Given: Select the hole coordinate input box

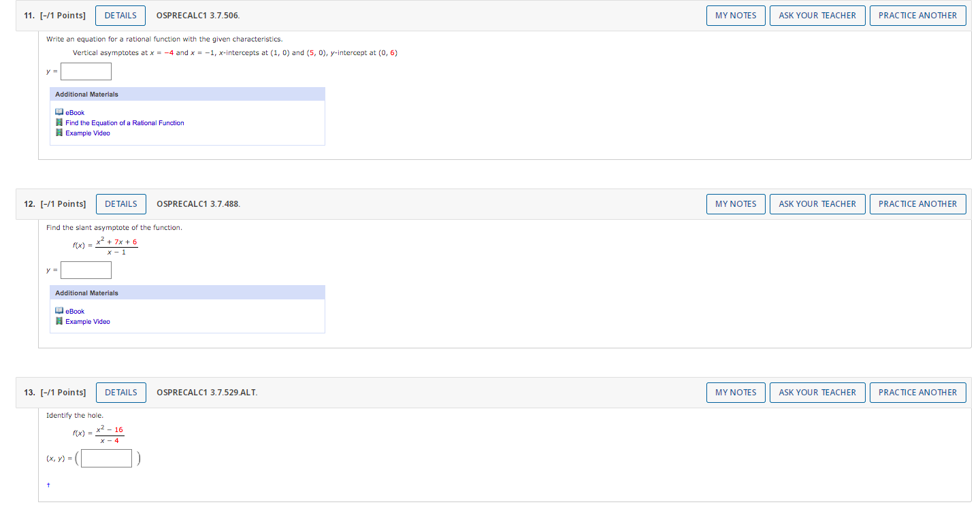Looking at the screenshot, I should pos(106,458).
